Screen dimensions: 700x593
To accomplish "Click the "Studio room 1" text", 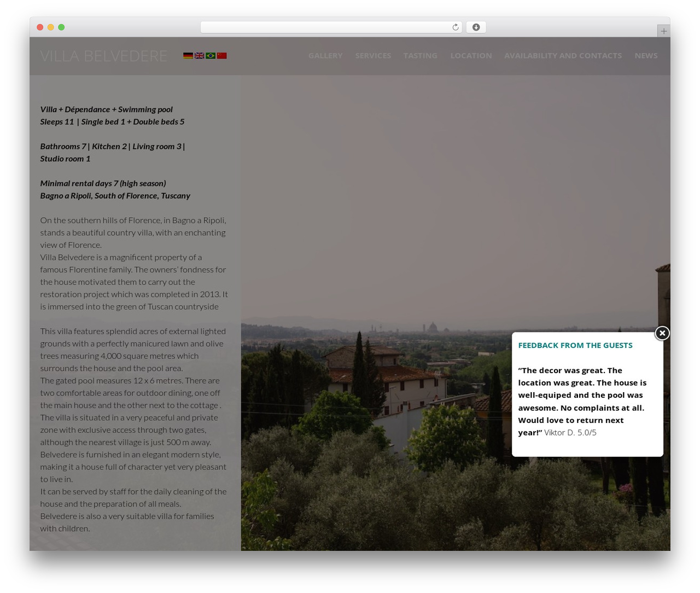I will coord(65,159).
